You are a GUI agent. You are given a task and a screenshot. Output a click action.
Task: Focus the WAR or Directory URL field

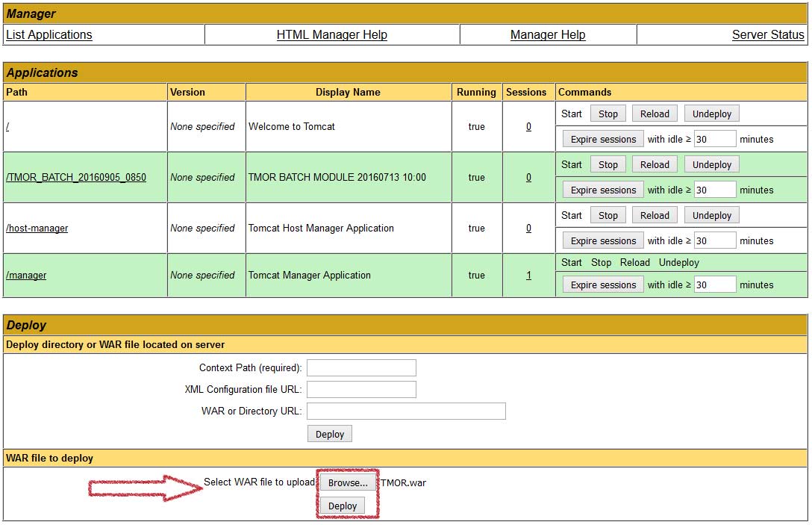pyautogui.click(x=407, y=411)
